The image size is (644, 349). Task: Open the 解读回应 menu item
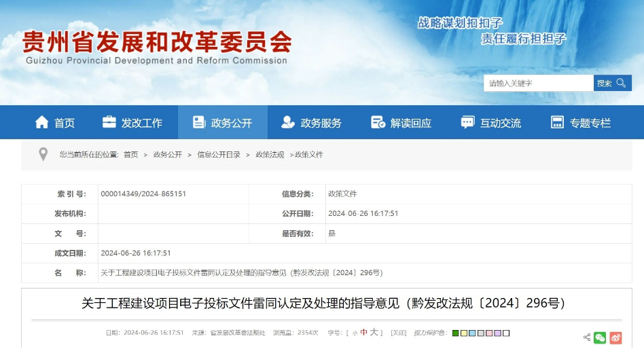[x=410, y=123]
